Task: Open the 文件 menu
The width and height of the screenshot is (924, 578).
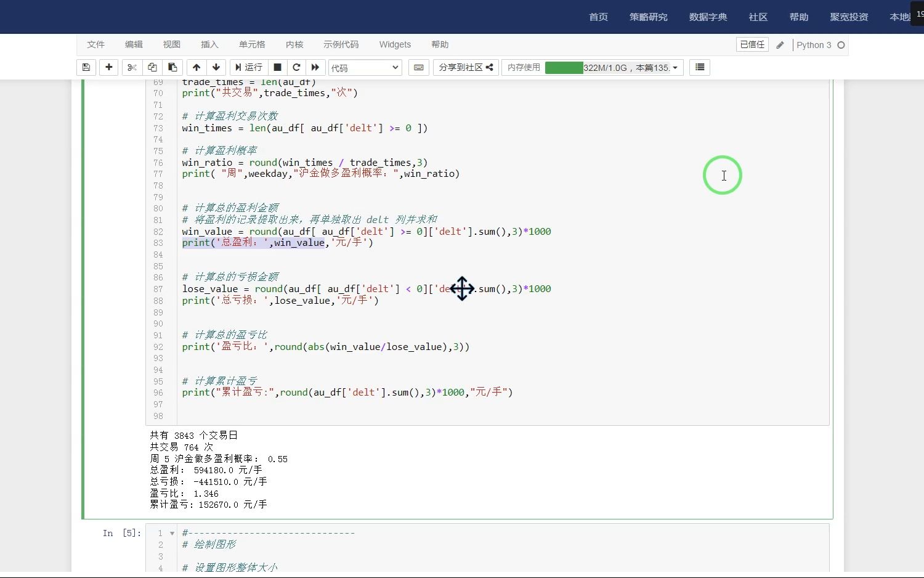Action: (95, 44)
